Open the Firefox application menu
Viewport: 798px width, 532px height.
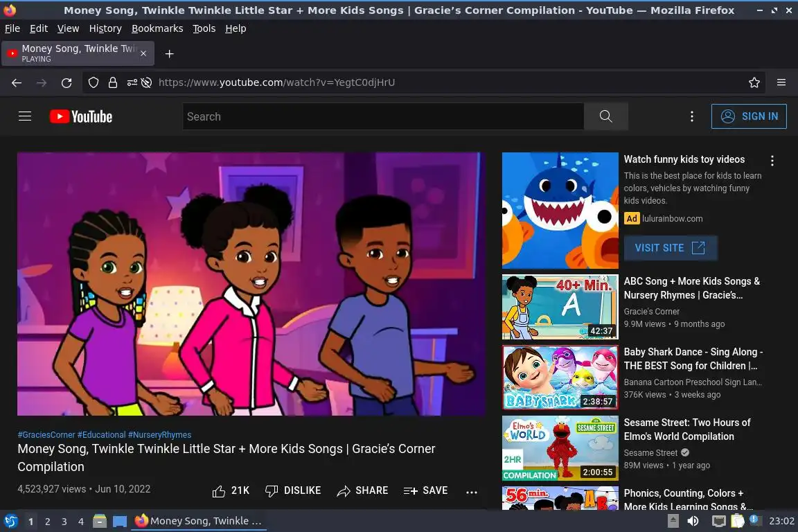click(781, 82)
